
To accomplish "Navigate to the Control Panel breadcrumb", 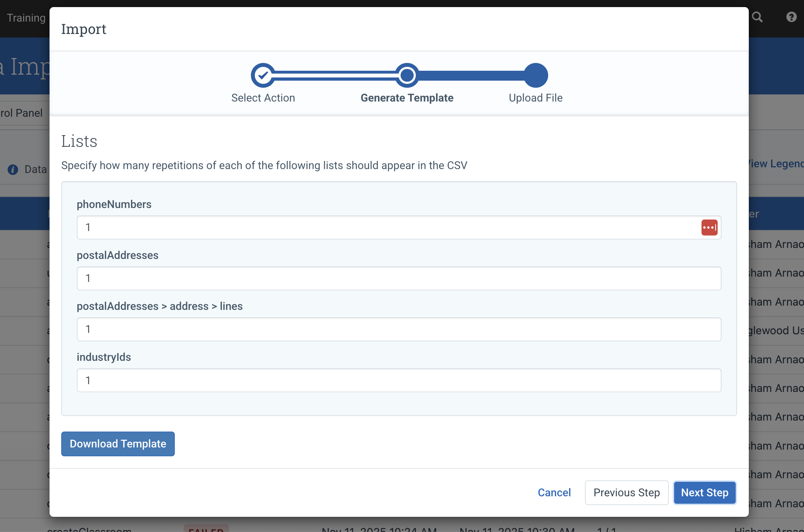I will pos(22,112).
